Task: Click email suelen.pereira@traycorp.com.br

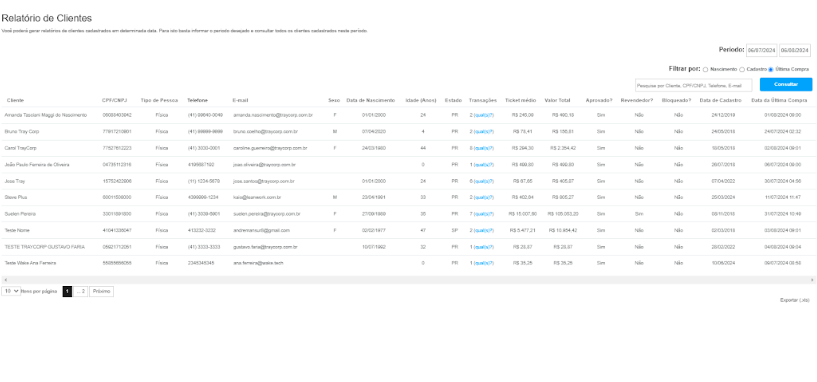Action: click(x=267, y=214)
